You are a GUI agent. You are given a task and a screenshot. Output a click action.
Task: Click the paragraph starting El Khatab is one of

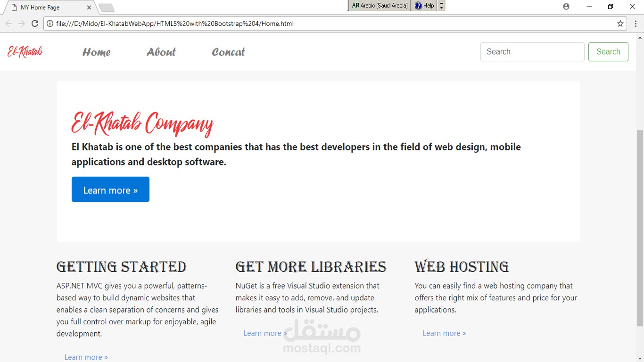click(x=296, y=154)
